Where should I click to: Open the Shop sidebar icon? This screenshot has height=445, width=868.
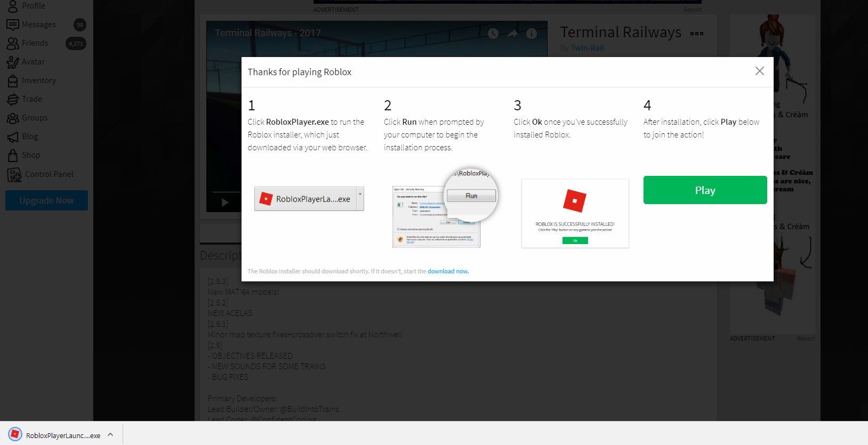[x=13, y=155]
